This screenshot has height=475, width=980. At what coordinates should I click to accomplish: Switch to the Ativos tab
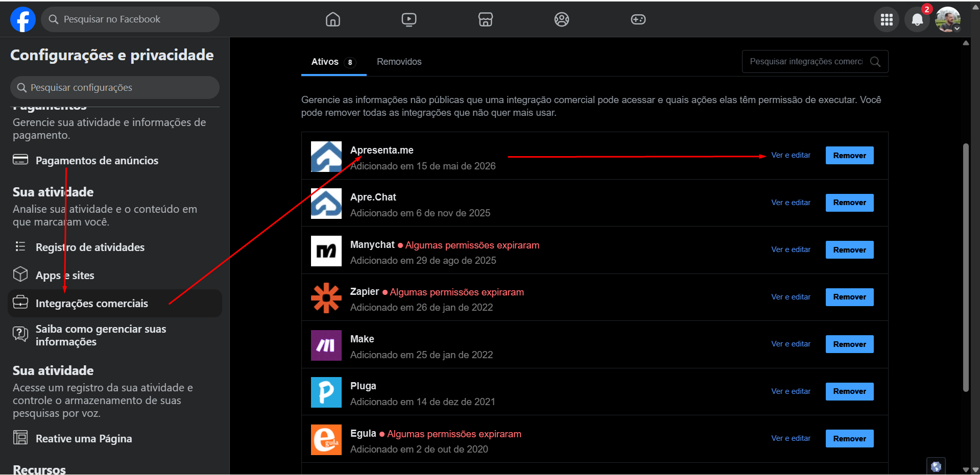click(x=333, y=62)
